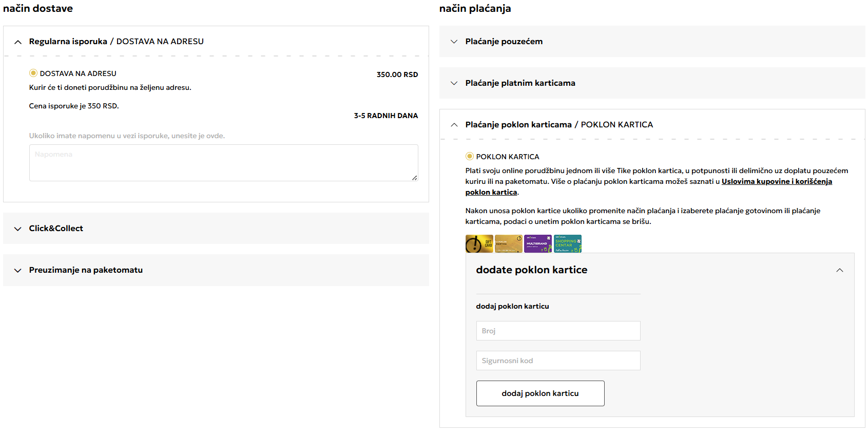
Task: Click the gold gift card image
Action: click(x=509, y=244)
